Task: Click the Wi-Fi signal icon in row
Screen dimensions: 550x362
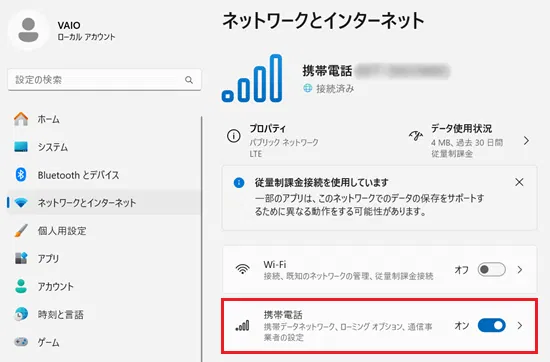Action: [x=242, y=269]
